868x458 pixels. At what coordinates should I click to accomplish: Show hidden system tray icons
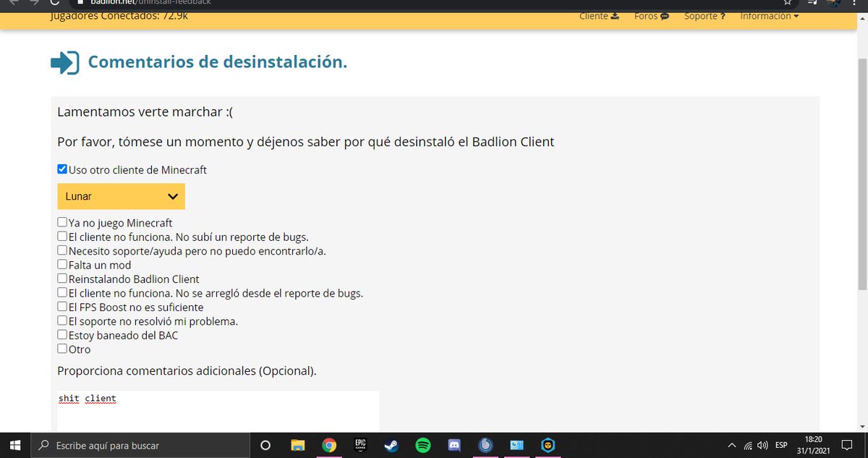[x=732, y=445]
